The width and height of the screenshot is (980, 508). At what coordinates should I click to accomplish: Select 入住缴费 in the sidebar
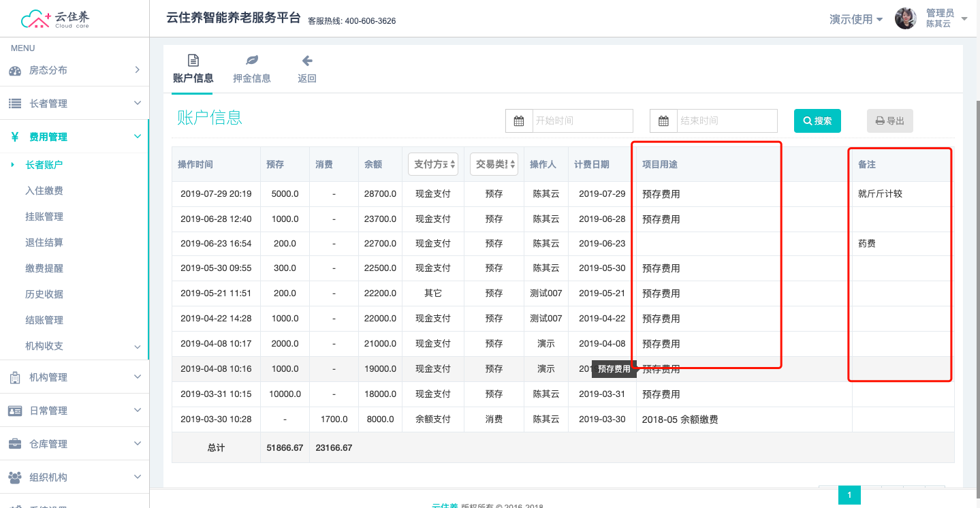coord(44,191)
